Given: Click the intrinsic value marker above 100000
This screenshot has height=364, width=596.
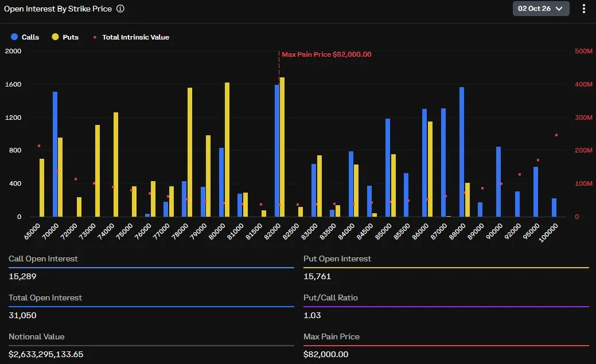Looking at the screenshot, I should tap(556, 135).
